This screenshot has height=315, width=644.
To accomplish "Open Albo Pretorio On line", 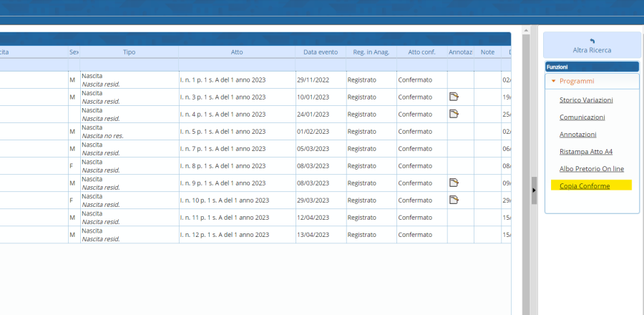I will click(591, 168).
